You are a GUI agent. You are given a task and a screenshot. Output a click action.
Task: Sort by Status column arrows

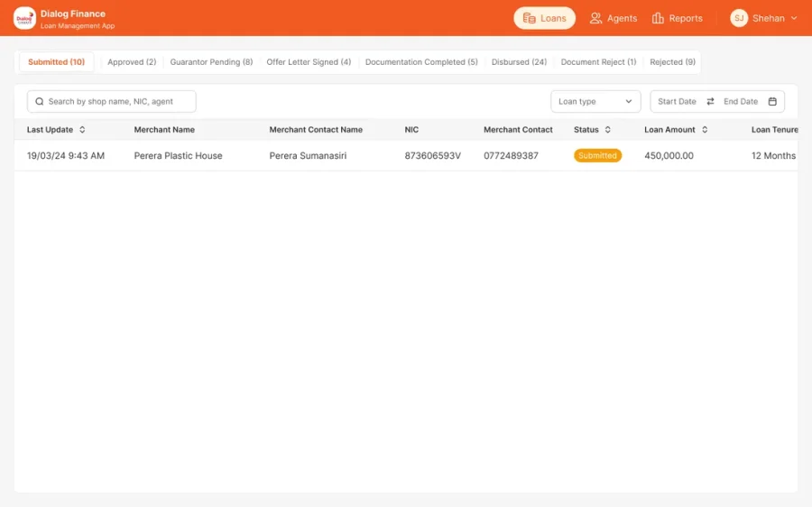(x=607, y=130)
